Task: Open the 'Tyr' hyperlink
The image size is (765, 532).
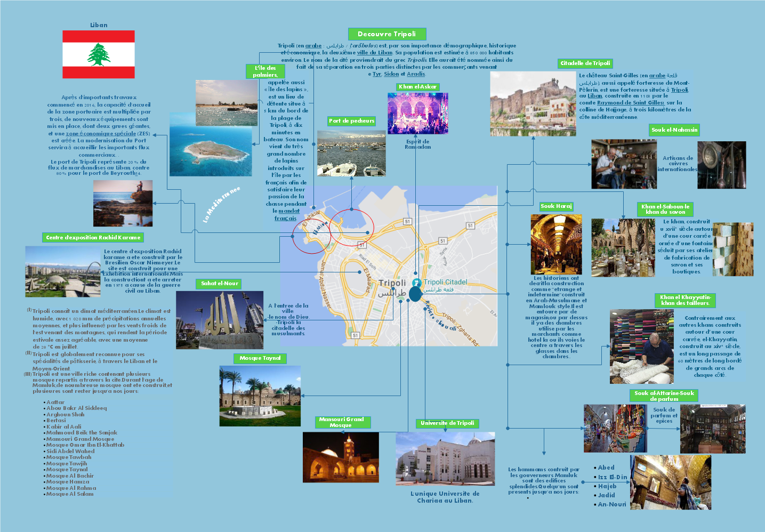Action: [377, 74]
